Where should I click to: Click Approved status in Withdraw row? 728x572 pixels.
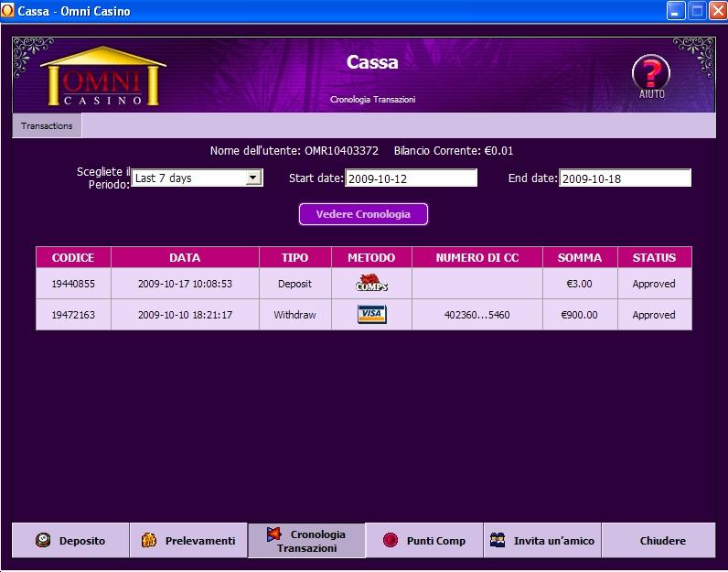pos(654,315)
